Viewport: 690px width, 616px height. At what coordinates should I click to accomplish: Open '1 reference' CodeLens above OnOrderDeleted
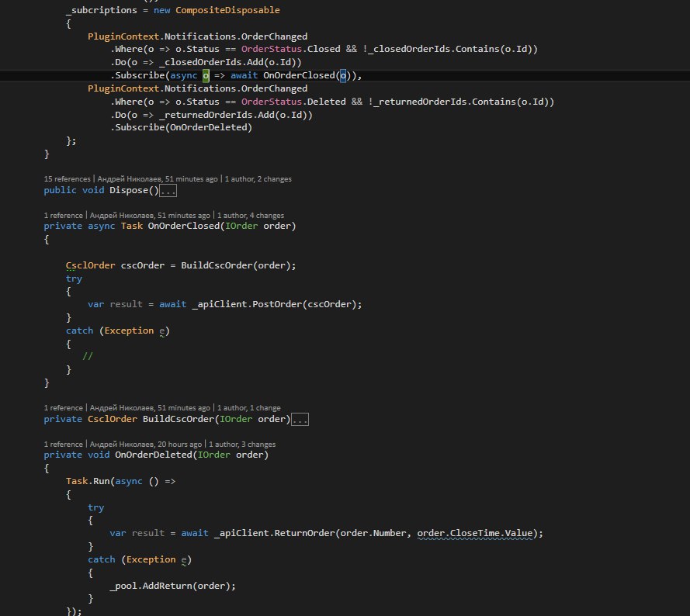pos(64,445)
